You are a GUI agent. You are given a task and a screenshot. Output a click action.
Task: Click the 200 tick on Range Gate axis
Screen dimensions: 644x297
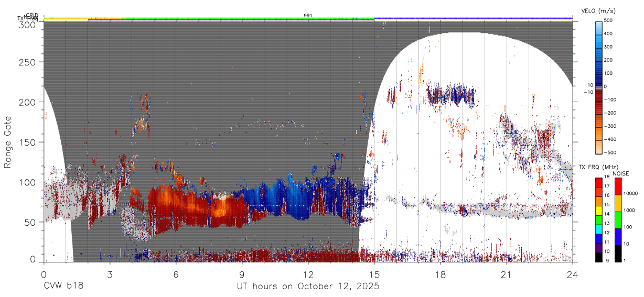pyautogui.click(x=27, y=102)
